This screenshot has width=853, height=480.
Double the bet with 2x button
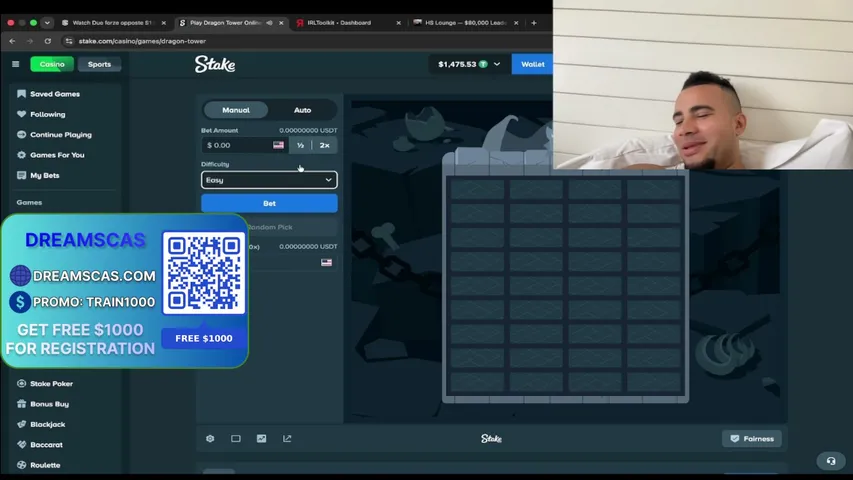(x=325, y=145)
